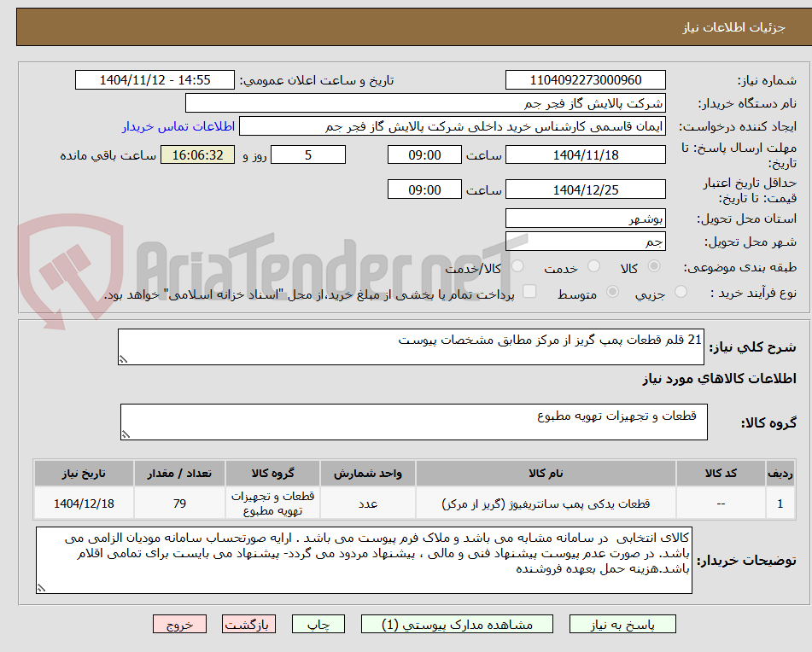The image size is (812, 652).
Task: Click the announcement date field 1404/11/12 - 14:55
Action: tap(155, 80)
